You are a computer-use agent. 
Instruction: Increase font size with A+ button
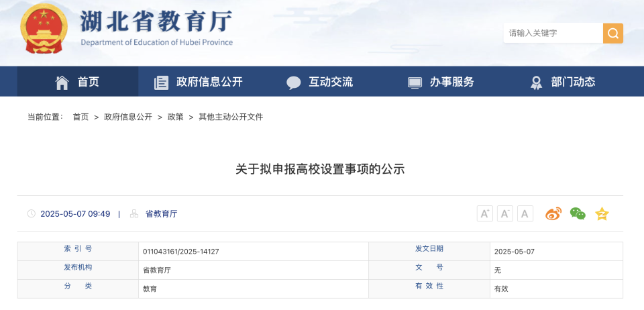click(484, 213)
